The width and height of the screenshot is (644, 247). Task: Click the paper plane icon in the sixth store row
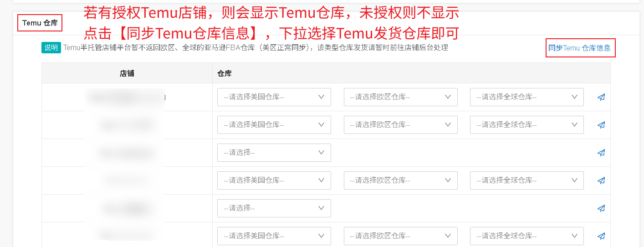(x=601, y=236)
